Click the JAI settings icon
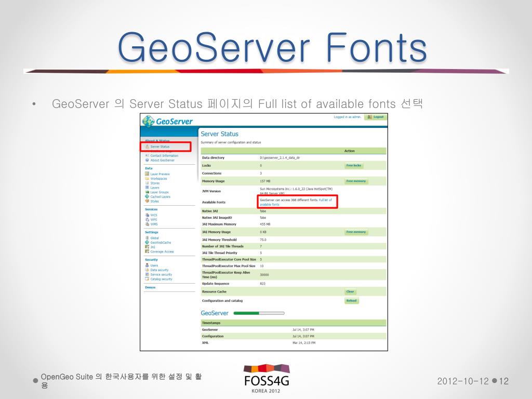 coord(147,247)
